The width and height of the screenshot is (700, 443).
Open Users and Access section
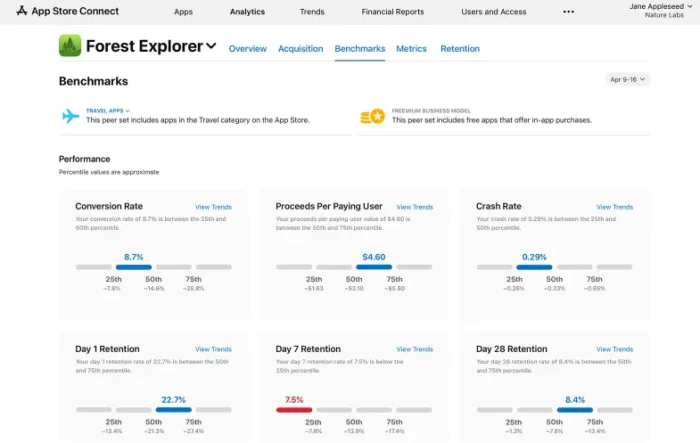point(494,12)
